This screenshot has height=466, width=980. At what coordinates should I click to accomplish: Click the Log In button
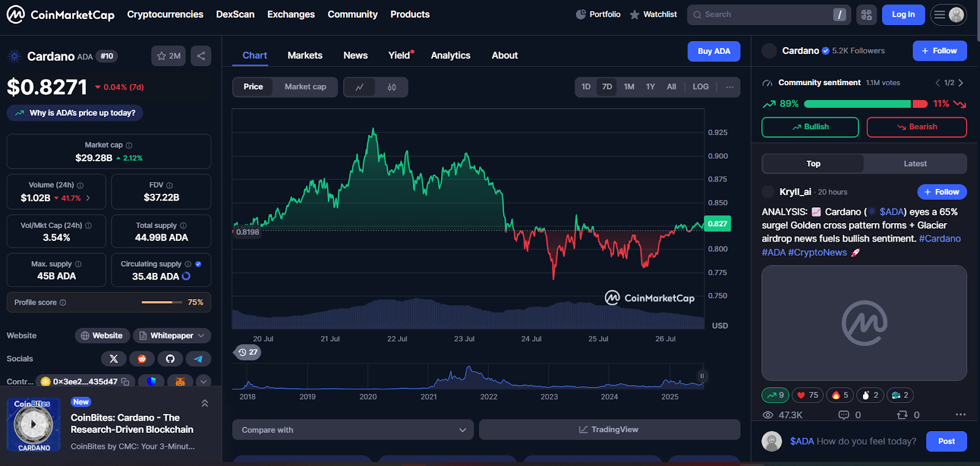(x=903, y=15)
